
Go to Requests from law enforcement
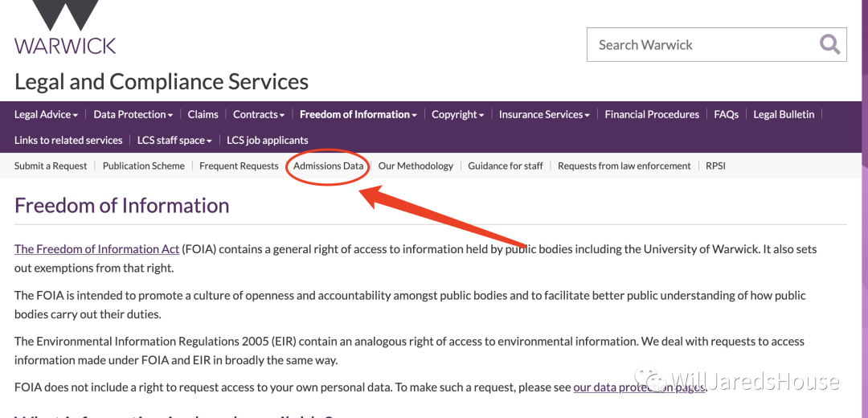click(624, 166)
